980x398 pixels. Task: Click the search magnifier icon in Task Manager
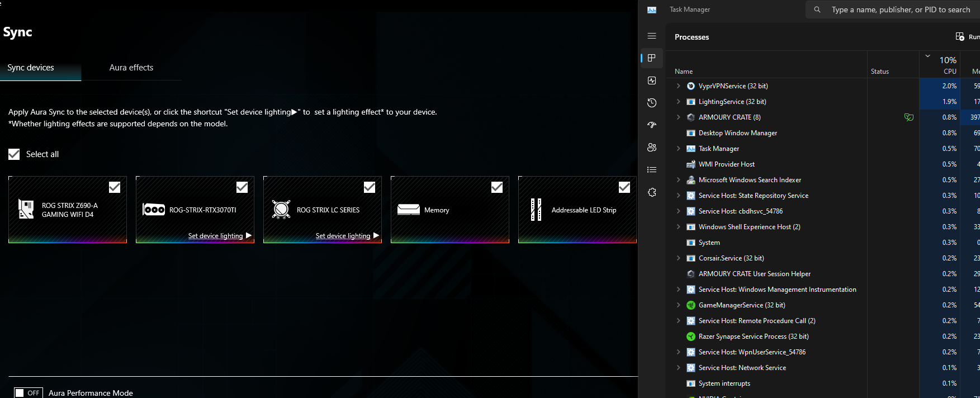coord(817,10)
